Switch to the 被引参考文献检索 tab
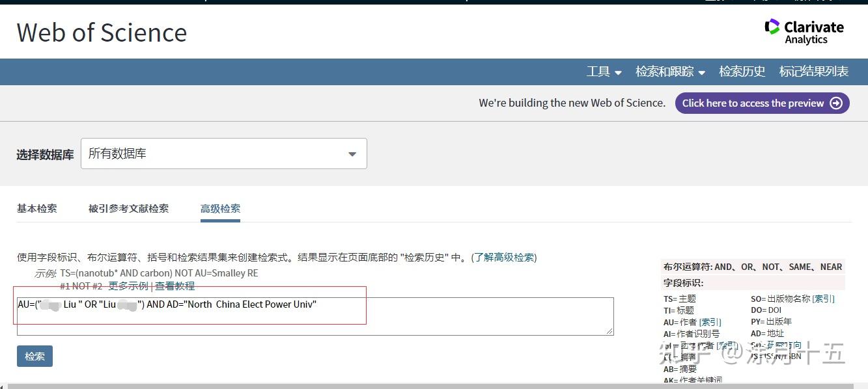The image size is (868, 389). point(129,208)
